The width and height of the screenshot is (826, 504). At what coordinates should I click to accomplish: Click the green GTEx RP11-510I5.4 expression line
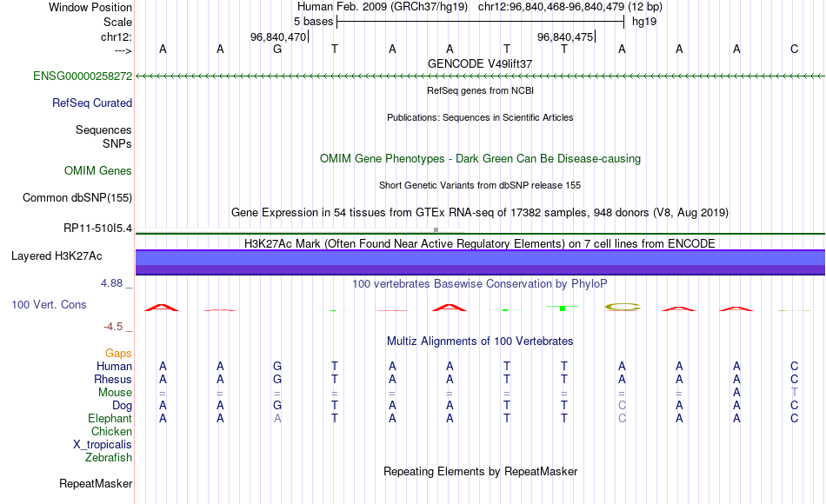point(480,233)
